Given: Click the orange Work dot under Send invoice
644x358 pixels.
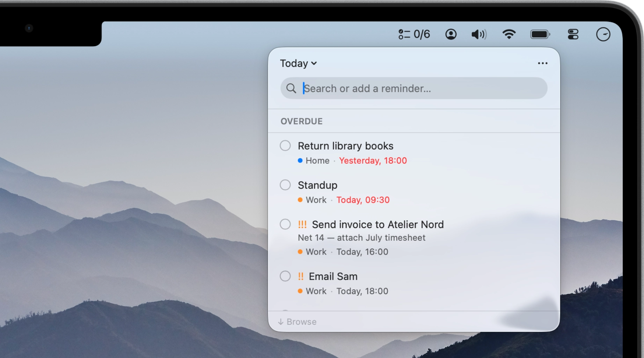Looking at the screenshot, I should point(300,252).
